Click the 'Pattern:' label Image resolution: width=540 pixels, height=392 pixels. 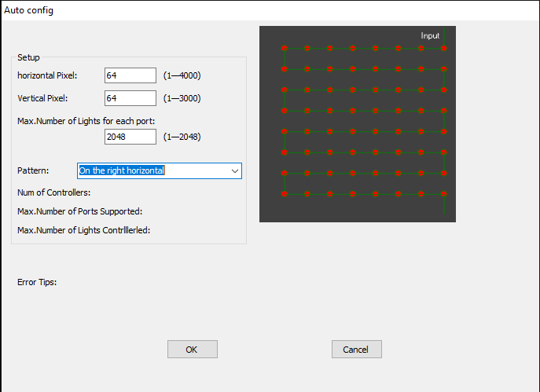(33, 170)
